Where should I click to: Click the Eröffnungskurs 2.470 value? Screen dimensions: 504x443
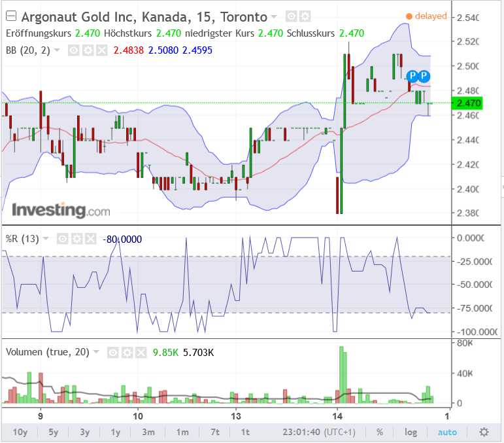click(88, 33)
